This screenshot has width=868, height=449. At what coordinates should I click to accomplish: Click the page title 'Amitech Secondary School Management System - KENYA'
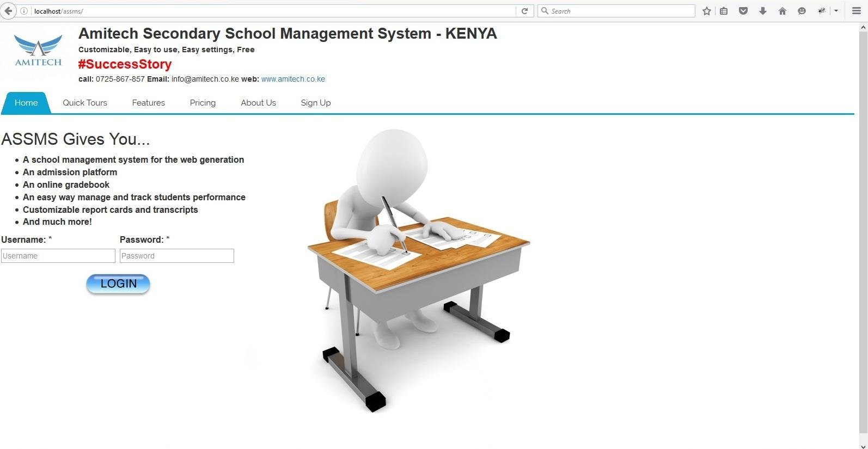click(288, 34)
